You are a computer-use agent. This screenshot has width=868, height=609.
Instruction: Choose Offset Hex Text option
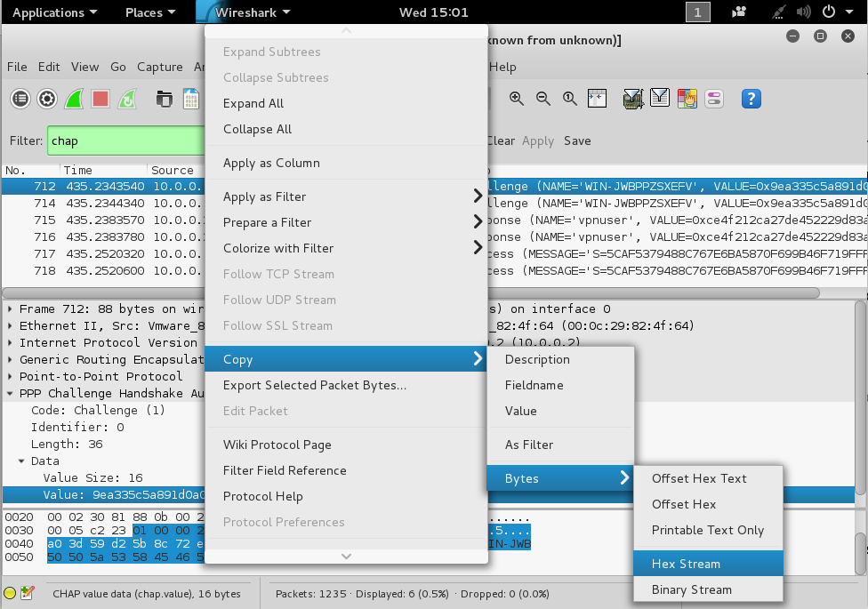pos(708,478)
